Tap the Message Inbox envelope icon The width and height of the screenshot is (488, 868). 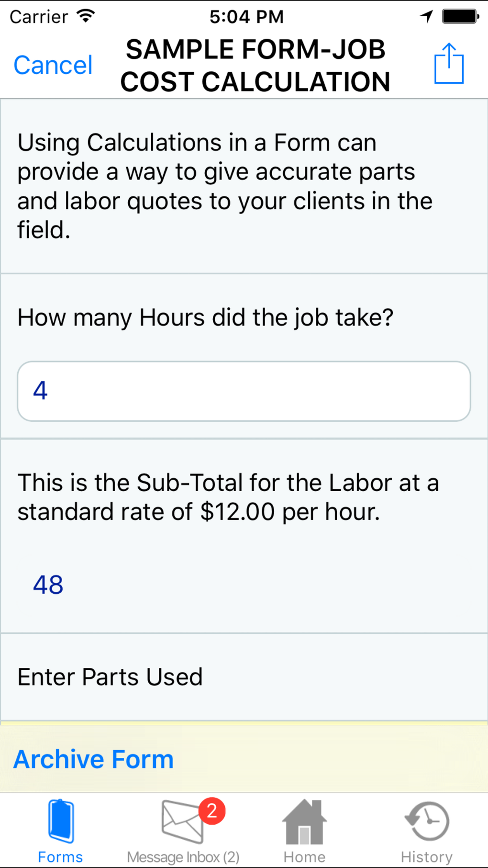click(x=181, y=822)
